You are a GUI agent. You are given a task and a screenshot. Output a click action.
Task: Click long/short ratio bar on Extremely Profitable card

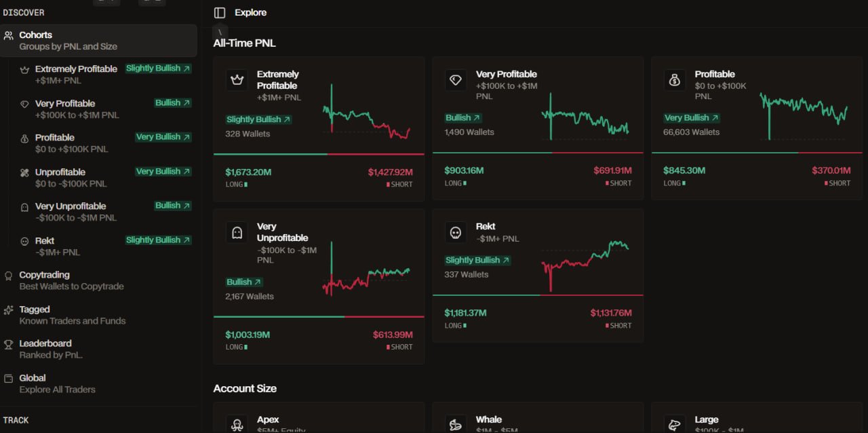319,154
